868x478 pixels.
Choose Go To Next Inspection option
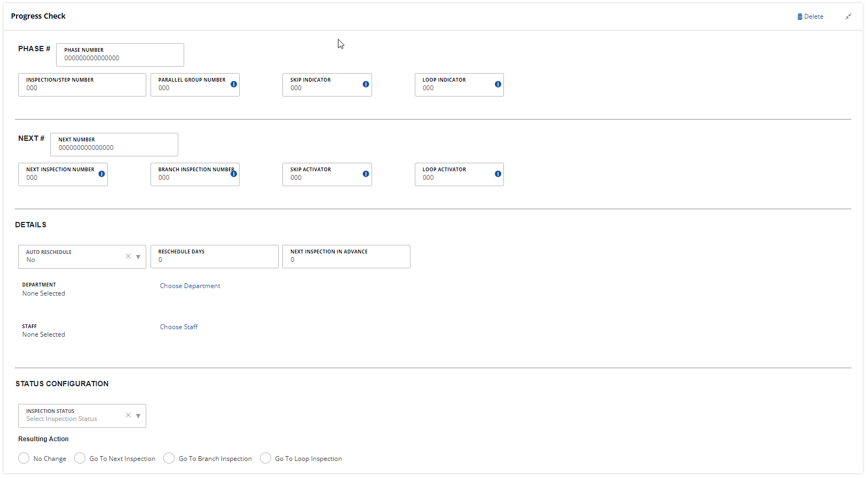pos(80,458)
